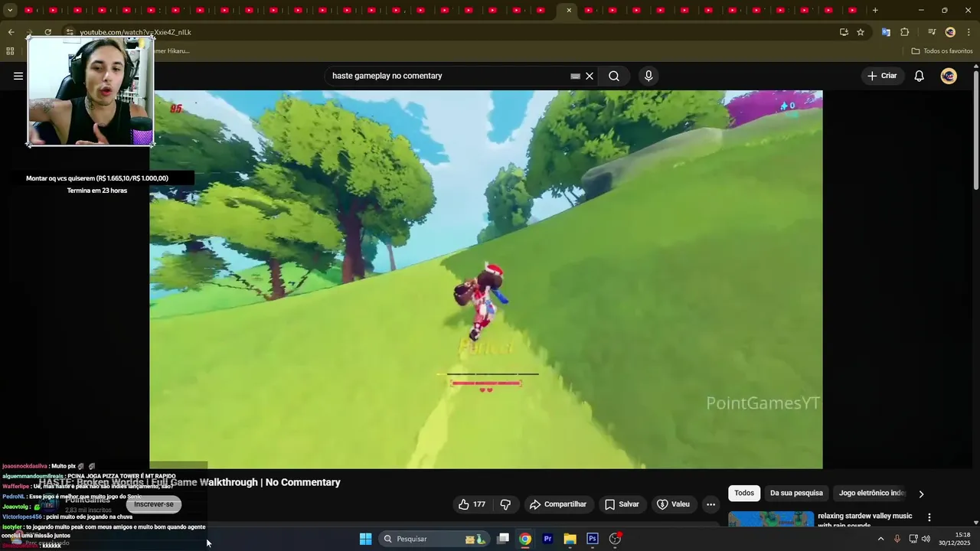The height and width of the screenshot is (551, 980).
Task: Open Chrome profile avatar in toolbar
Action: click(x=950, y=32)
